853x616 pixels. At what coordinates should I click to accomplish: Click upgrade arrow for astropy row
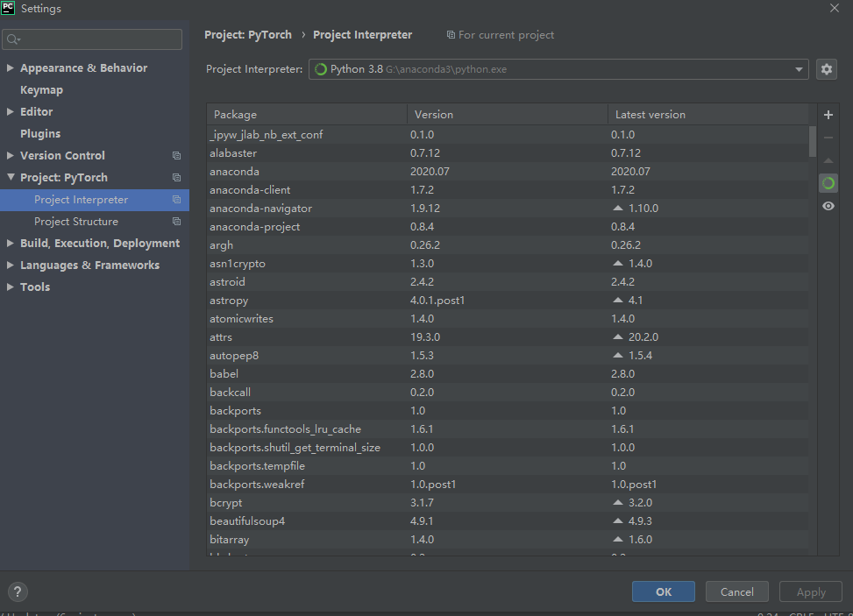click(617, 301)
